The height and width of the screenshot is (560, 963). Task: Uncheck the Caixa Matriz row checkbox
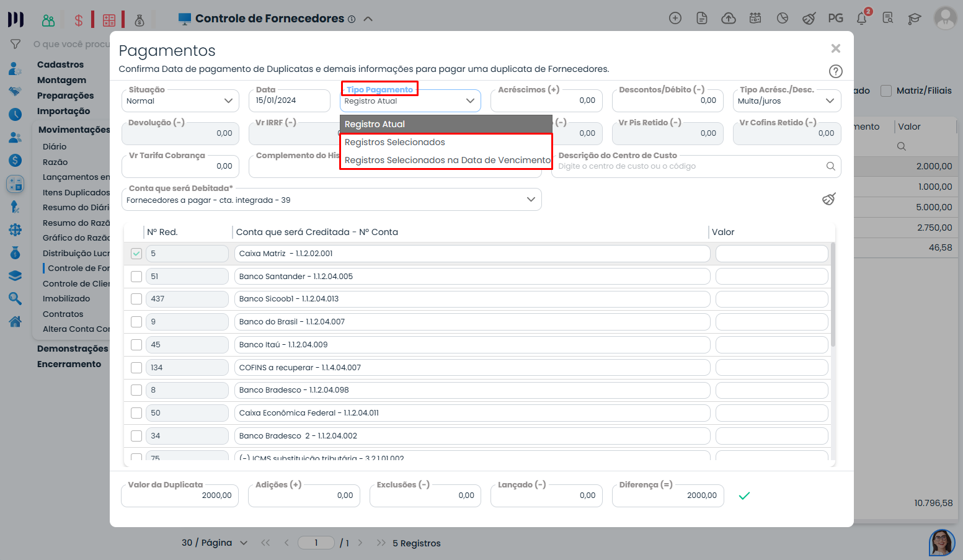pyautogui.click(x=136, y=254)
